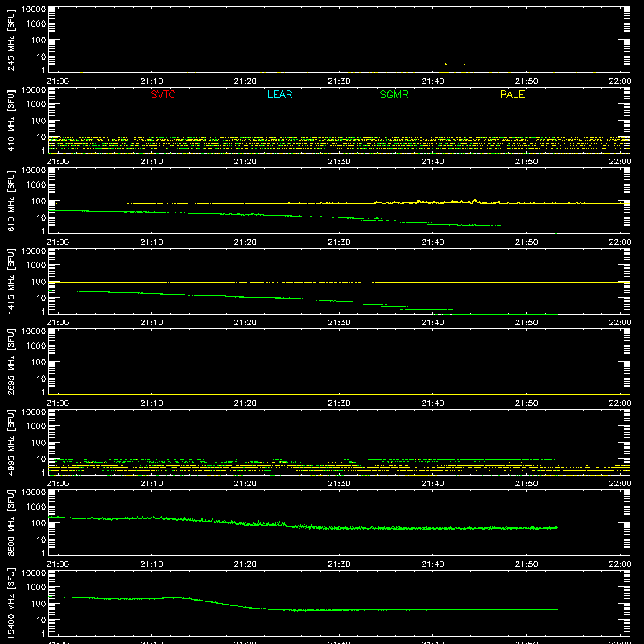The width and height of the screenshot is (644, 644).
Task: Click 21:40 label under the 410 MHz panel
Action: pyautogui.click(x=432, y=162)
